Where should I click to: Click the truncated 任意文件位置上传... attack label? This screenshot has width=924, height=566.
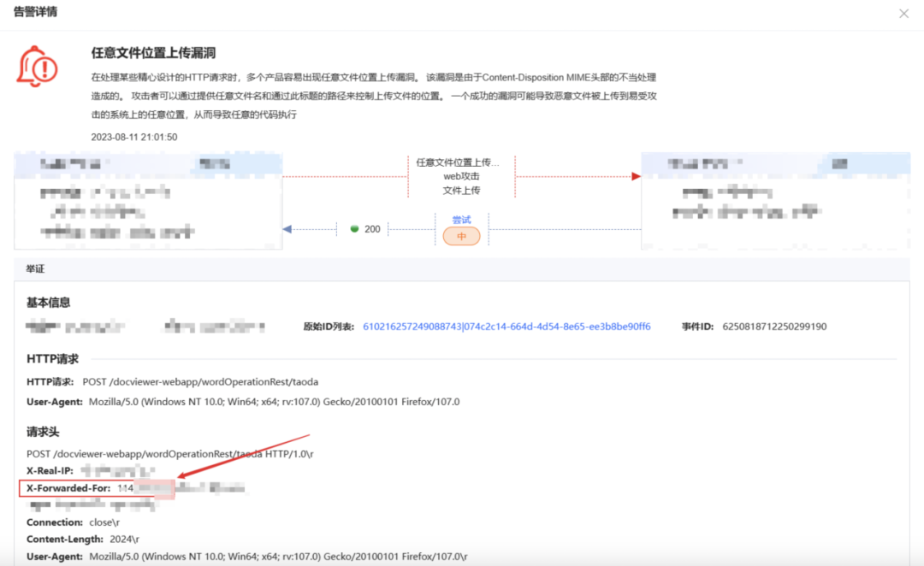pos(457,162)
